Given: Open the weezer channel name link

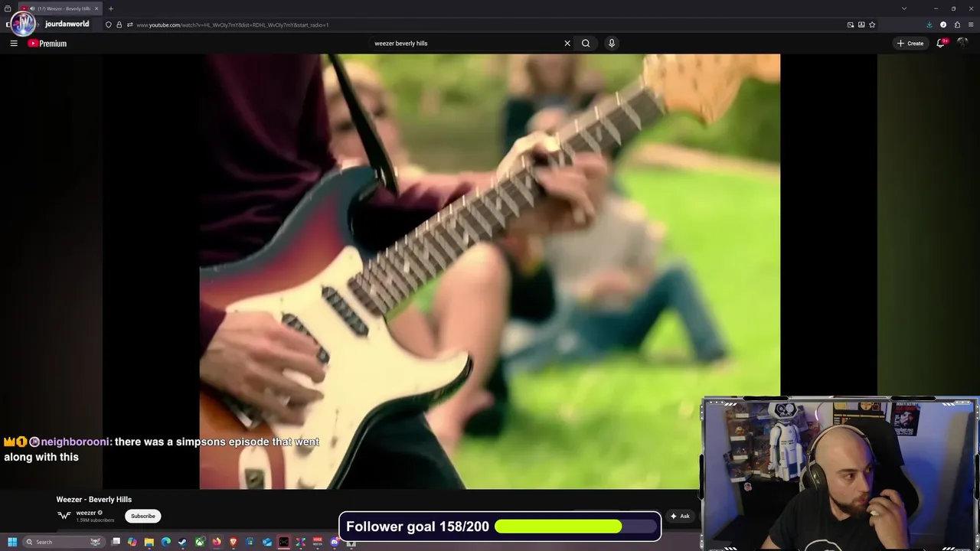Looking at the screenshot, I should point(86,513).
